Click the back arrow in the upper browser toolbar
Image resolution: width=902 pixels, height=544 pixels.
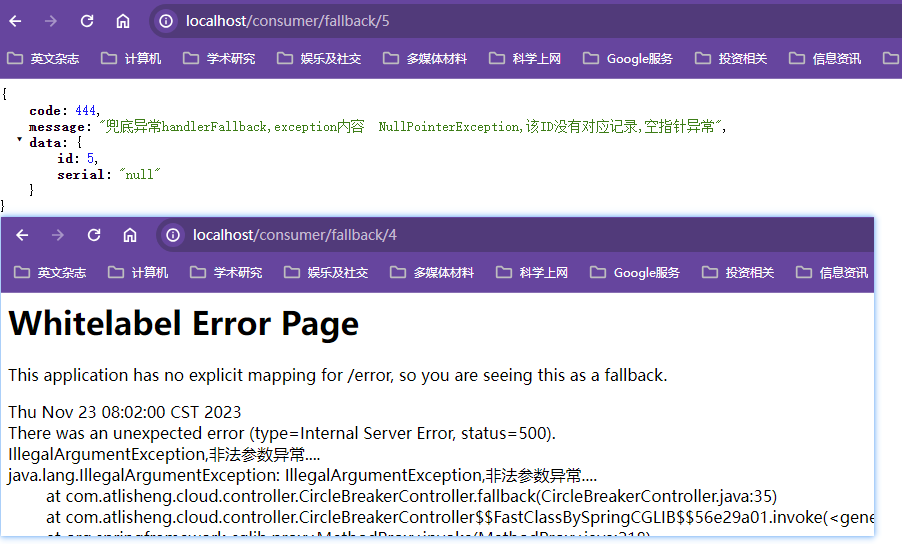(x=15, y=21)
